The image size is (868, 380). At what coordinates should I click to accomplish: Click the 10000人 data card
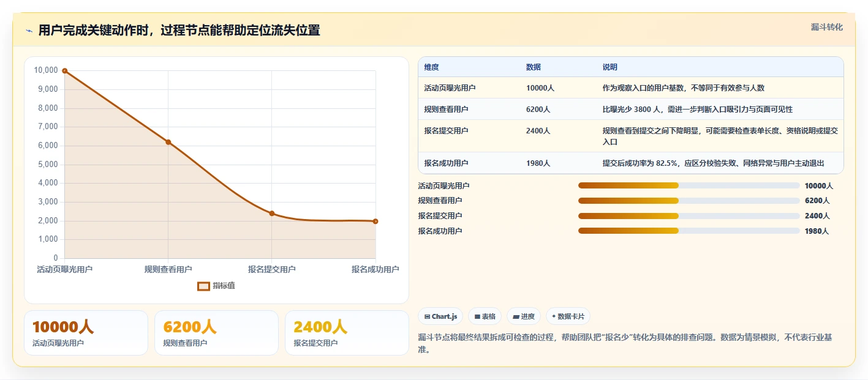point(86,333)
